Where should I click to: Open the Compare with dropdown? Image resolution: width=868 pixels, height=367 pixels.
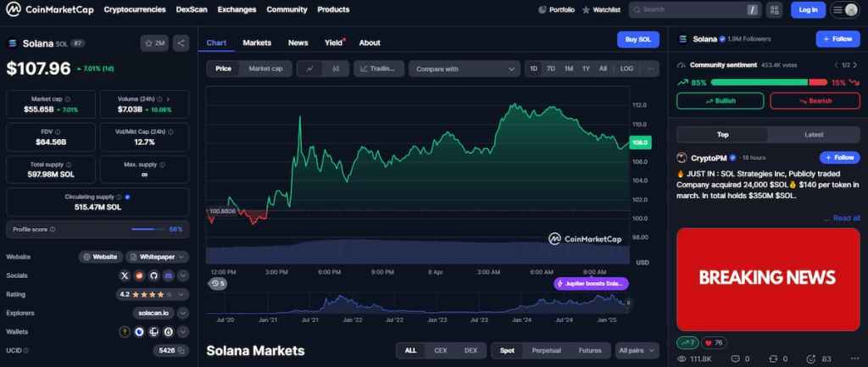(465, 69)
